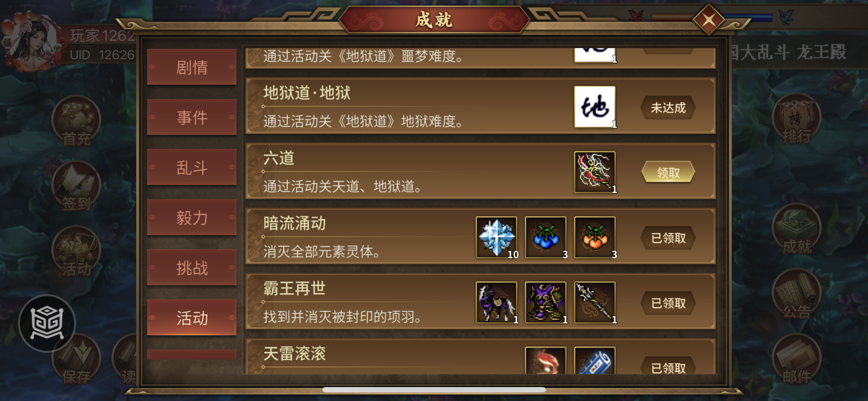Tap the 未达成 status button
The width and height of the screenshot is (868, 401).
[x=668, y=108]
